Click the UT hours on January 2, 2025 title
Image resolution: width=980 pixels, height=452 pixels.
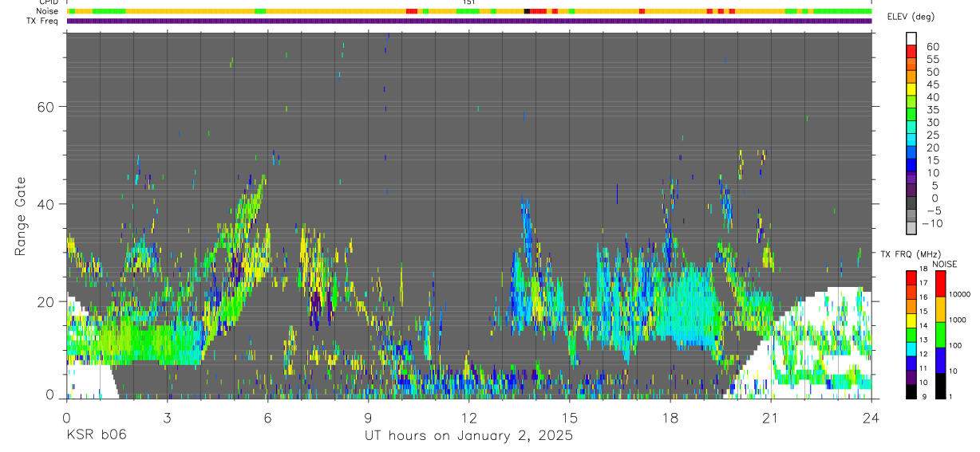(x=468, y=436)
